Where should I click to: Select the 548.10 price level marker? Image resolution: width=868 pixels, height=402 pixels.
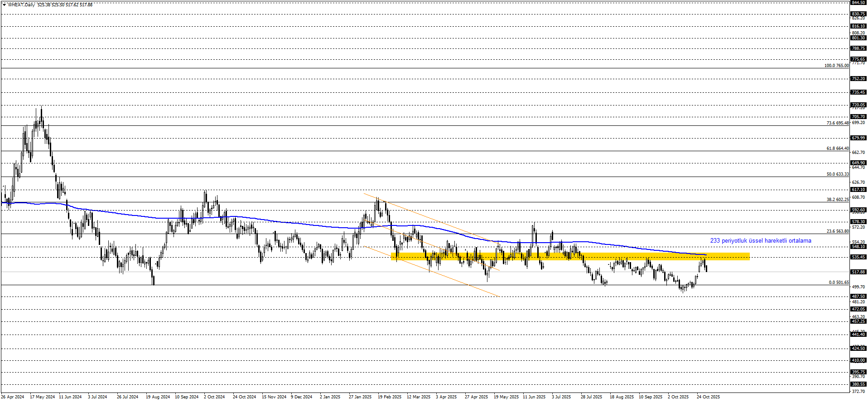(858, 247)
